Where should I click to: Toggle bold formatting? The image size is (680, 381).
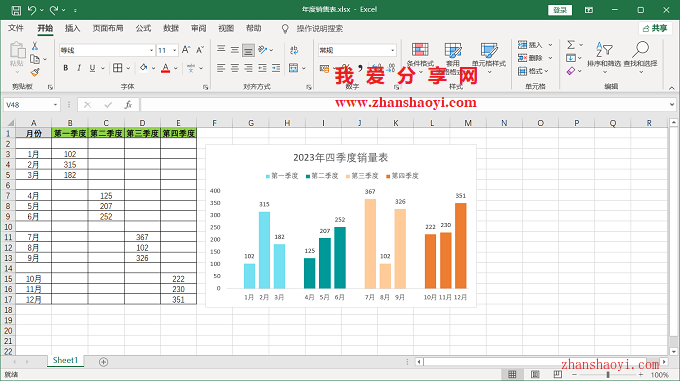point(65,68)
